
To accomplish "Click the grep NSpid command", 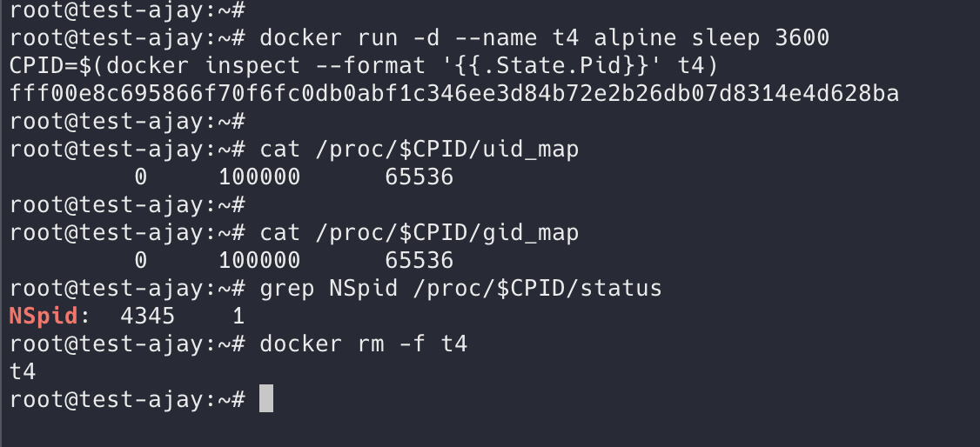I will [x=460, y=288].
